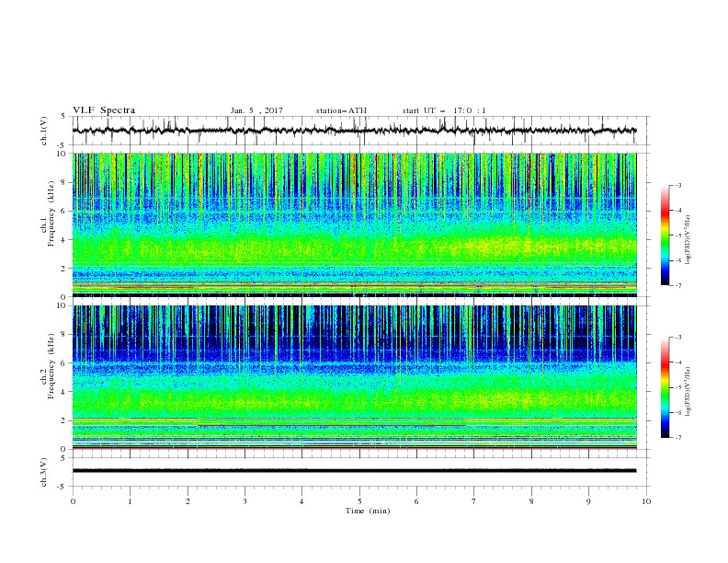Image resolution: width=728 pixels, height=563 pixels.
Task: Select the date text 'Jan. 5 , 2017'
Action: (256, 110)
